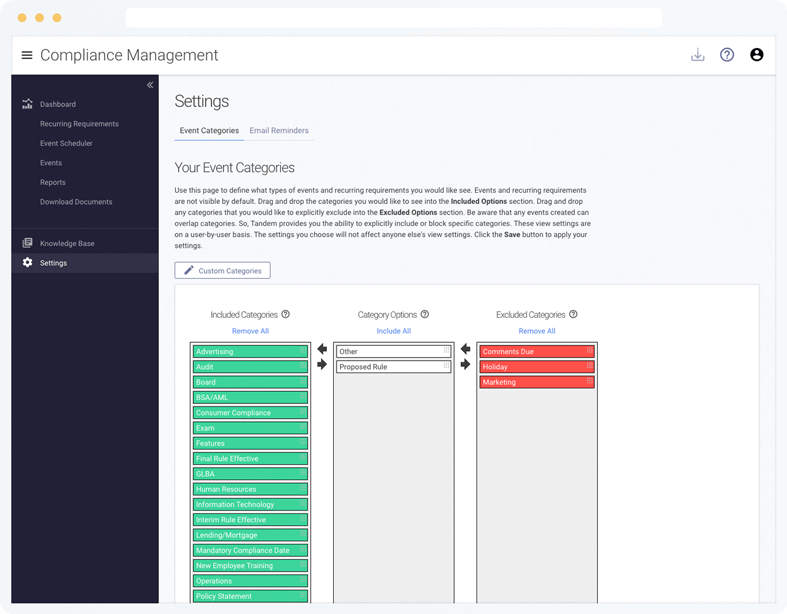Go to Recurring Requirements in sidebar
787x614 pixels.
[79, 124]
